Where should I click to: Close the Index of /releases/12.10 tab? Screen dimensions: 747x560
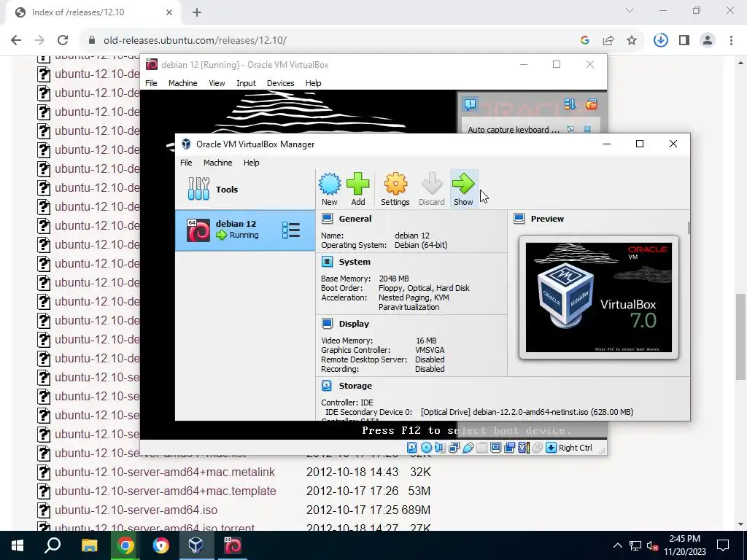pos(169,12)
